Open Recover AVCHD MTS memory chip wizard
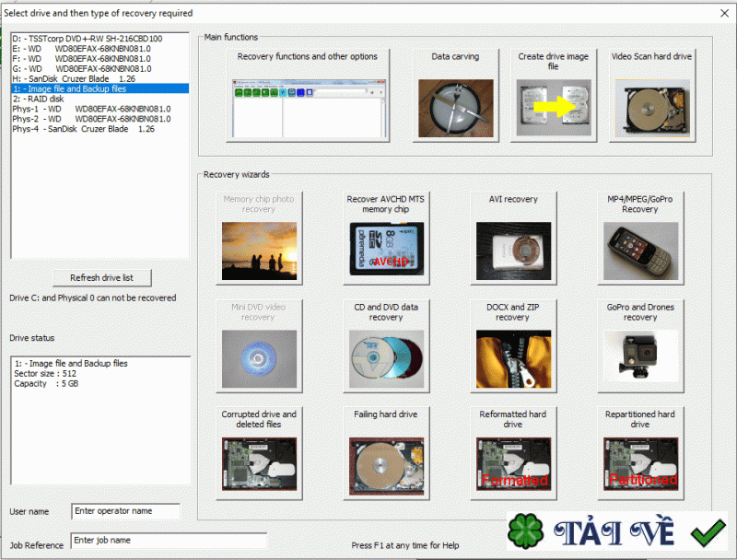 pyautogui.click(x=386, y=238)
